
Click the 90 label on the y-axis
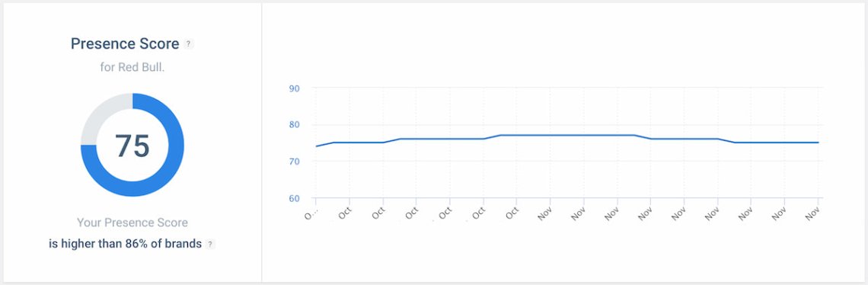tap(294, 88)
